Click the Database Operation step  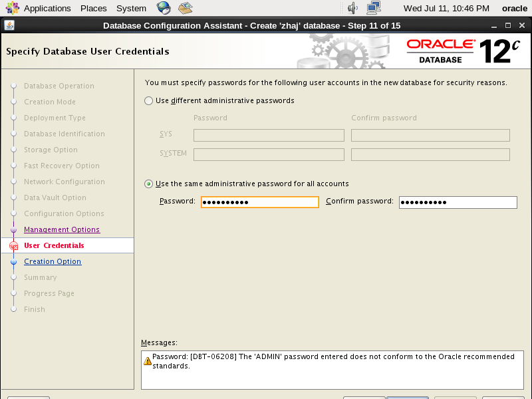[x=59, y=86]
